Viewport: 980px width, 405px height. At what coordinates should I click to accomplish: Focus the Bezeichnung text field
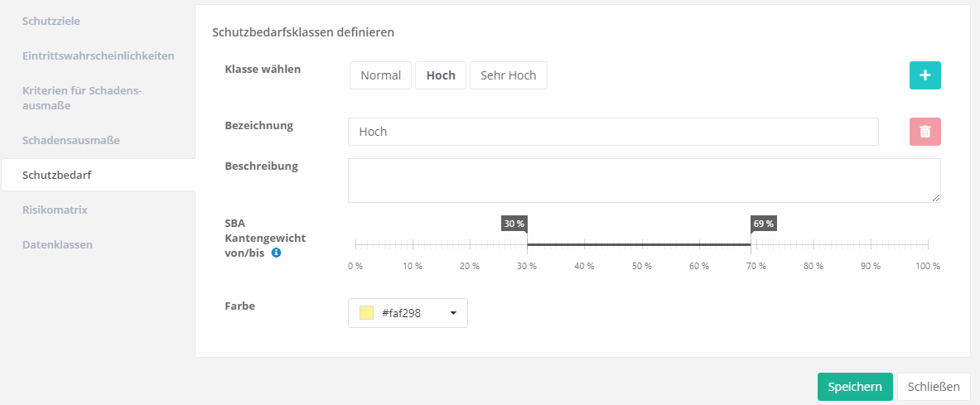pyautogui.click(x=613, y=132)
